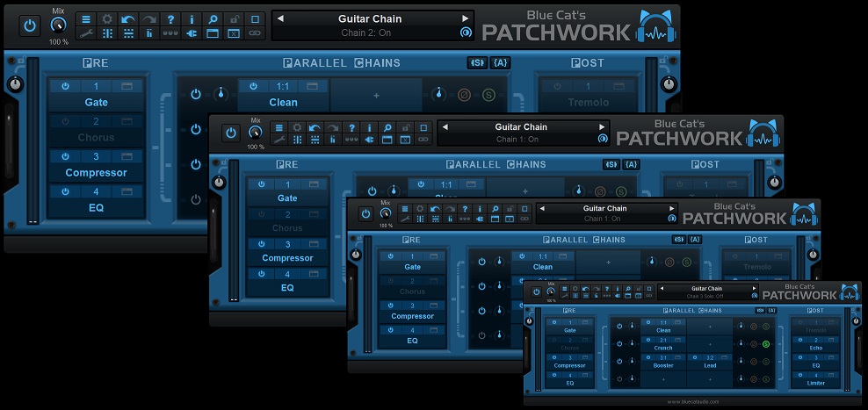Open help via the question mark icon in the largest window
Screen dimensions: 868x410
point(170,18)
